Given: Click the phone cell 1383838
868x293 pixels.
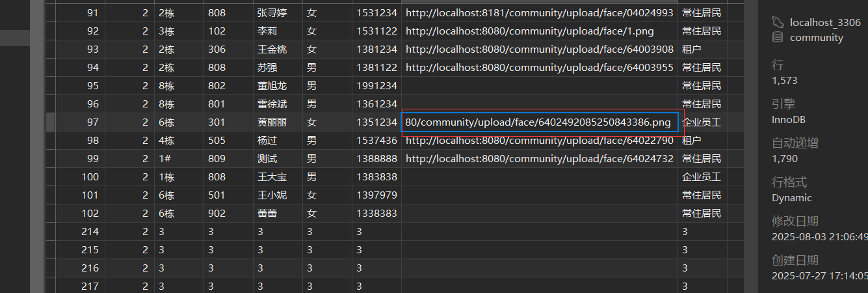Looking at the screenshot, I should (x=376, y=177).
